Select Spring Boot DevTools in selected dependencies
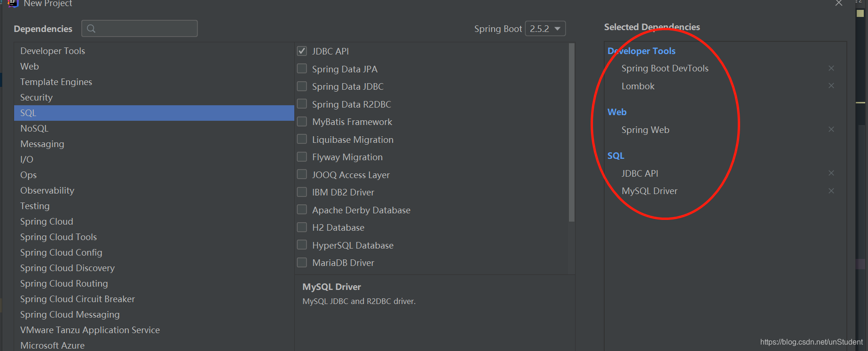This screenshot has width=868, height=351. [x=665, y=68]
